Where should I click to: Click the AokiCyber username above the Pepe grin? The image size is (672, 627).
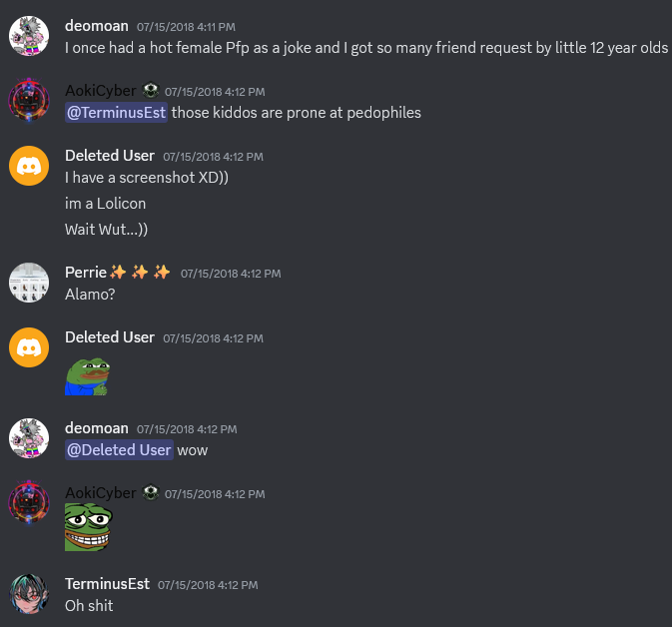tap(101, 493)
